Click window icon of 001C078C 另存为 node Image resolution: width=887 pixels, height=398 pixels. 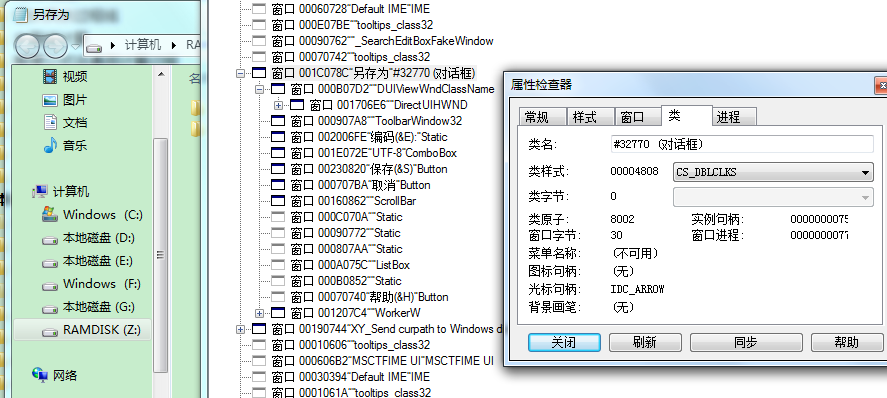[259, 73]
